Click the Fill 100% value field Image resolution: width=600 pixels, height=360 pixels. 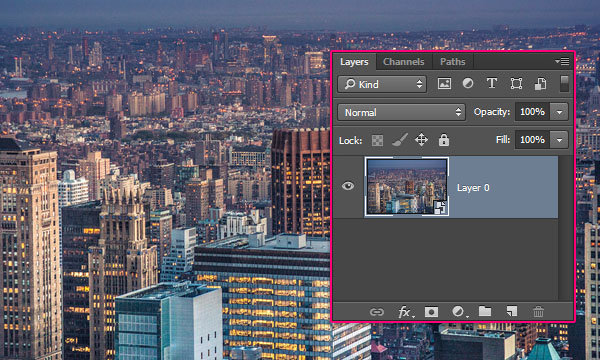pos(532,140)
